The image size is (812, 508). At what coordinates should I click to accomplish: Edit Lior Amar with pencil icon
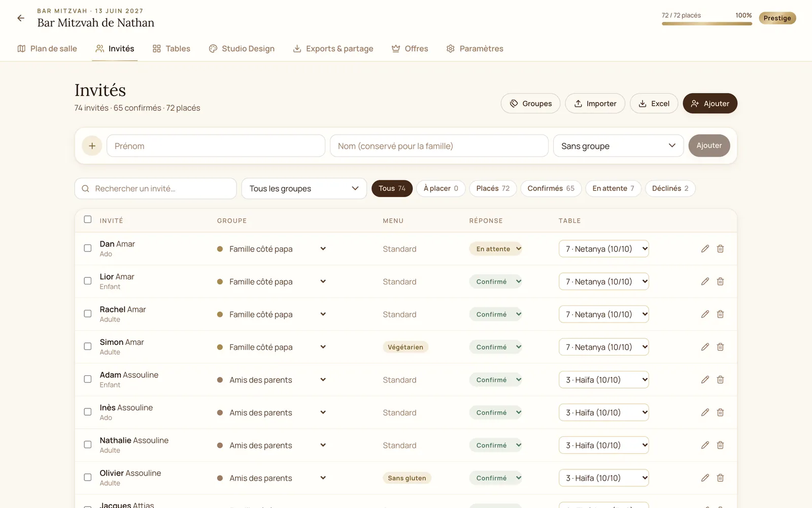pos(705,281)
